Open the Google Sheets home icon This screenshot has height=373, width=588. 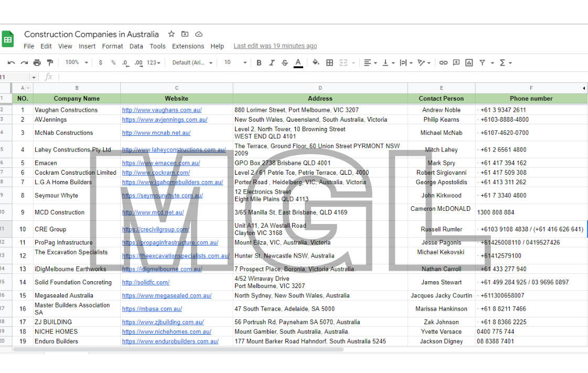(x=7, y=39)
